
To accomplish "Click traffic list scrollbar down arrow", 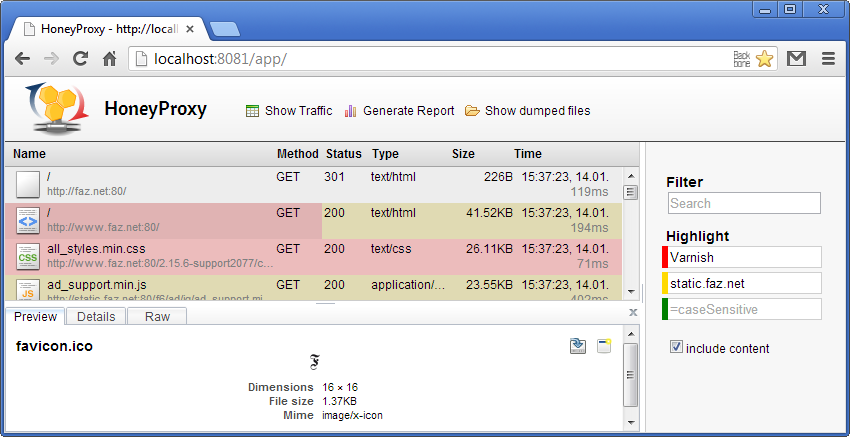I will [630, 291].
